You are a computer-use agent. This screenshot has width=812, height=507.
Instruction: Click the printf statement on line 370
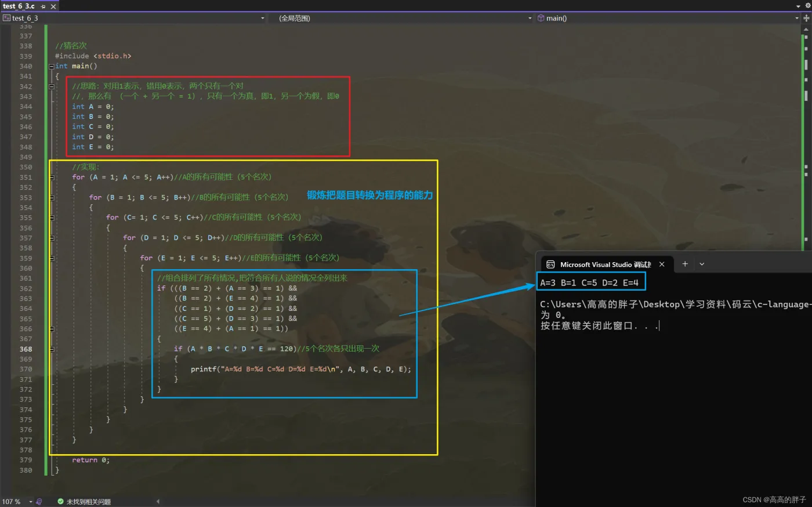pyautogui.click(x=301, y=370)
